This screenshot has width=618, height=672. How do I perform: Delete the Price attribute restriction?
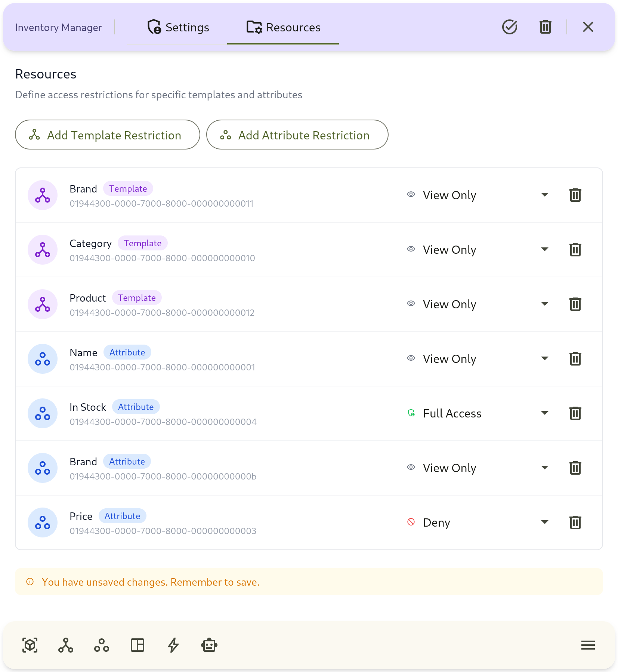575,522
